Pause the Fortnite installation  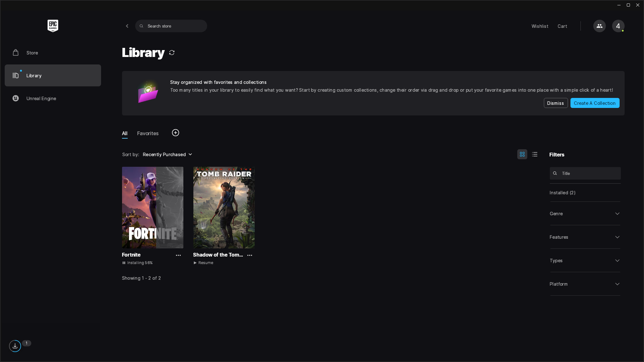coord(124,263)
